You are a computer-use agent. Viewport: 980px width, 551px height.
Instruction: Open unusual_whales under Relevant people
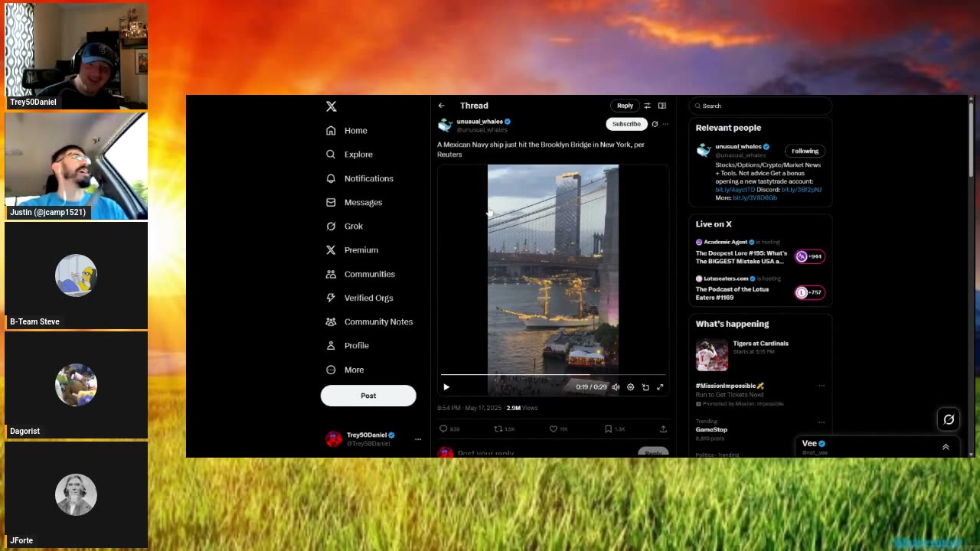738,146
